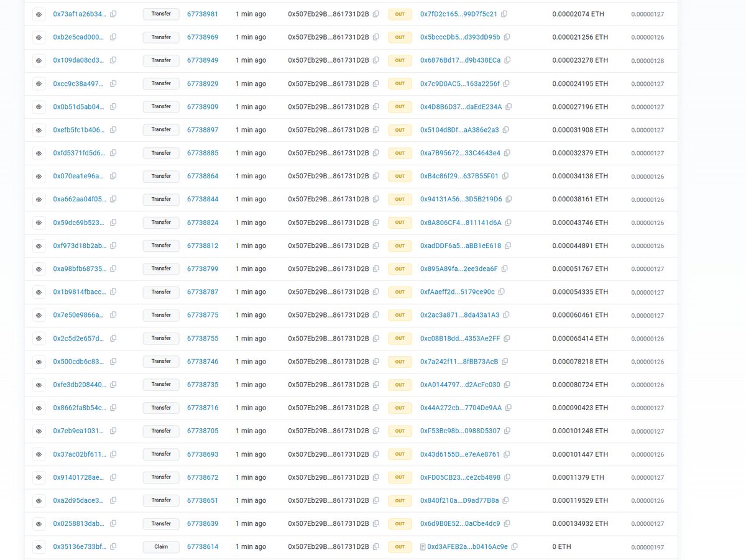Copy sender address in block 67738775 row
Image resolution: width=746 pixels, height=560 pixels.
(x=375, y=315)
